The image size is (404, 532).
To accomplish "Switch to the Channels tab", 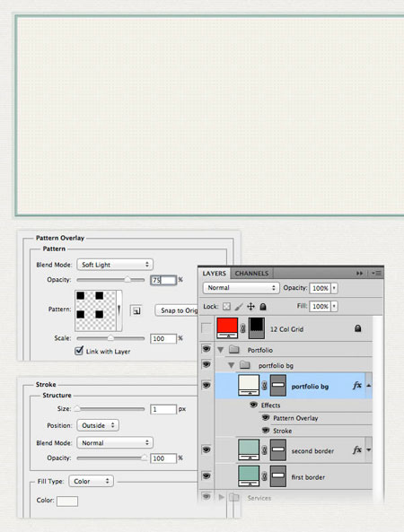I will tap(251, 274).
